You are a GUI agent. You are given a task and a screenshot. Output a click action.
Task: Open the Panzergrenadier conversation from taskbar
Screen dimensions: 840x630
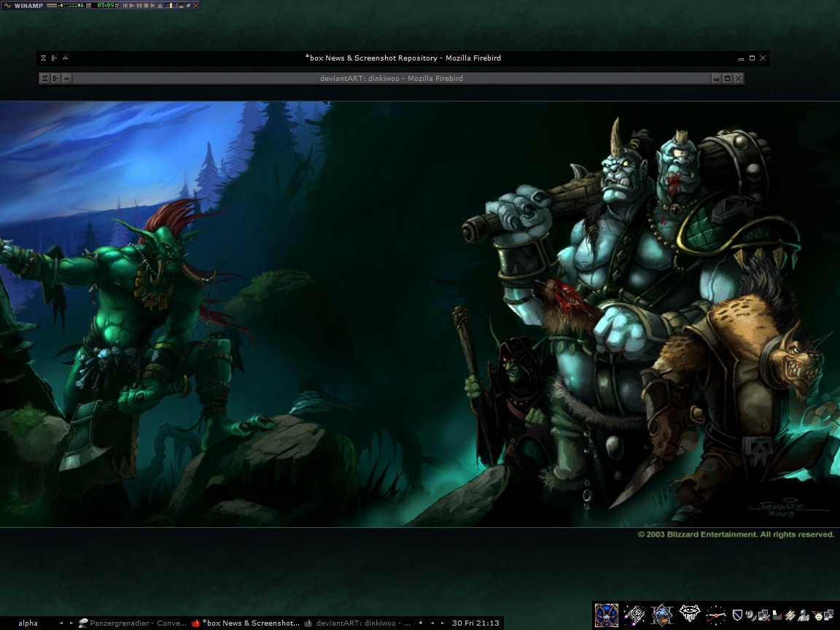133,623
